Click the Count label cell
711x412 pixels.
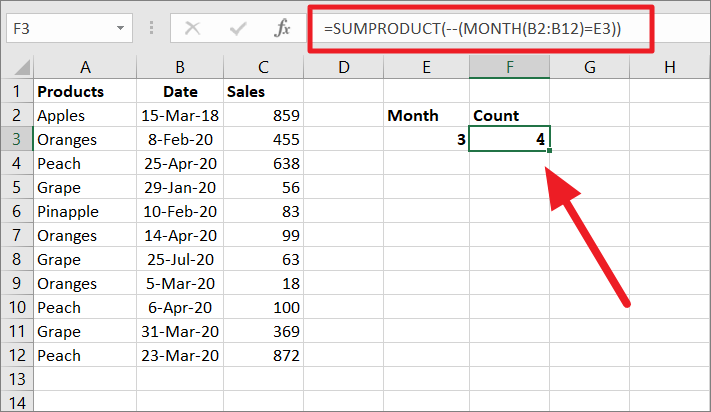click(x=510, y=115)
